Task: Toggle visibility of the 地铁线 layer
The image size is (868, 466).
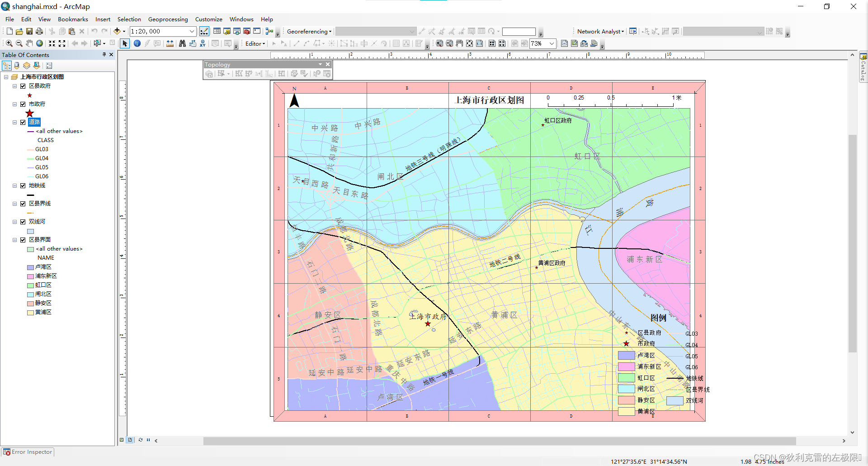Action: coord(23,185)
